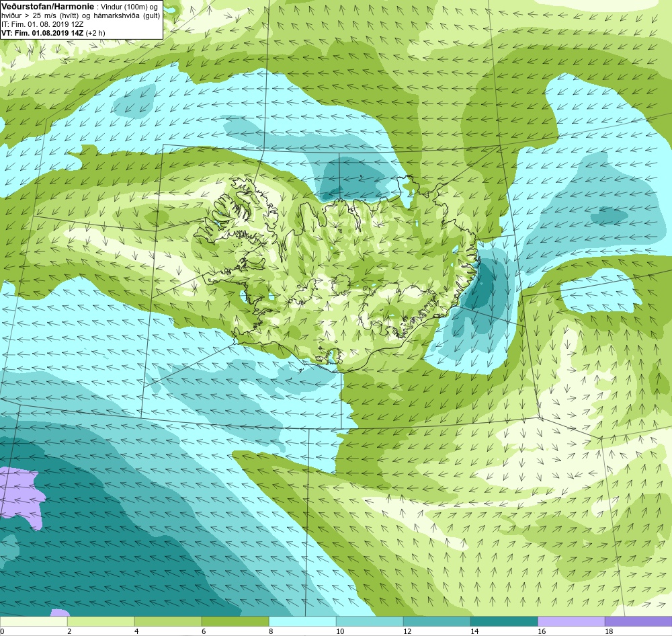Click the legend label '2'
672x636 pixels.
tap(69, 631)
